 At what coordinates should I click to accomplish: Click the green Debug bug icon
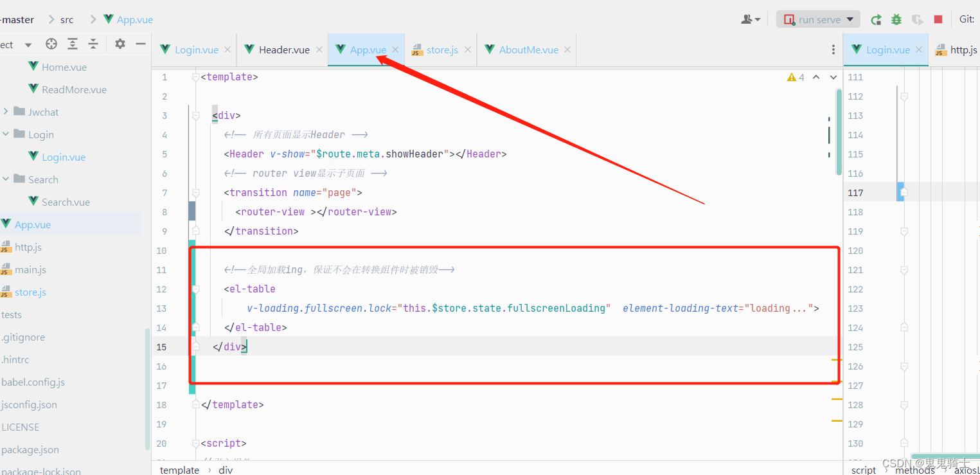[896, 19]
